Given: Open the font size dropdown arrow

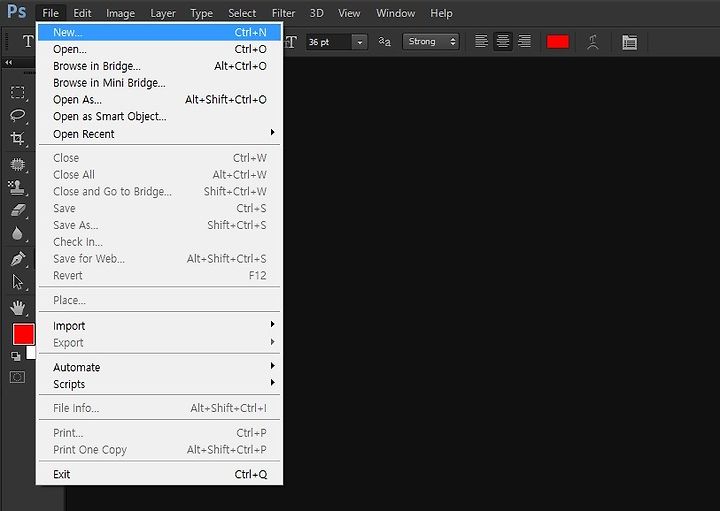Looking at the screenshot, I should click(360, 42).
